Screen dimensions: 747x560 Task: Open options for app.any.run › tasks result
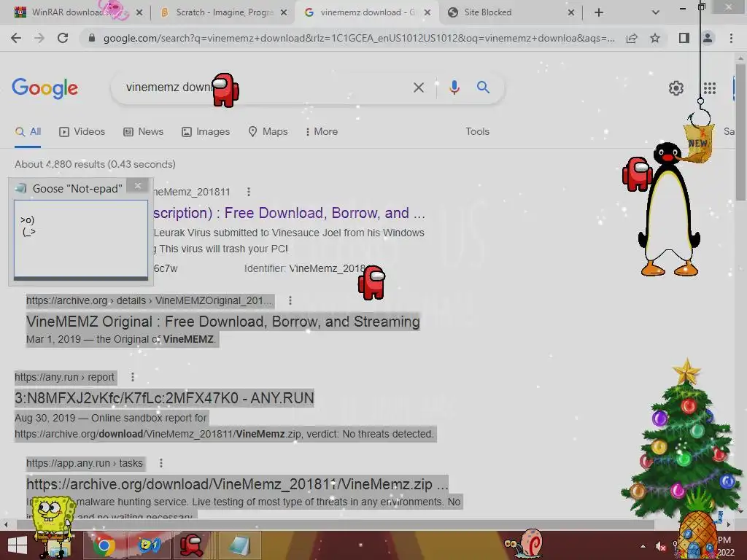pyautogui.click(x=161, y=463)
